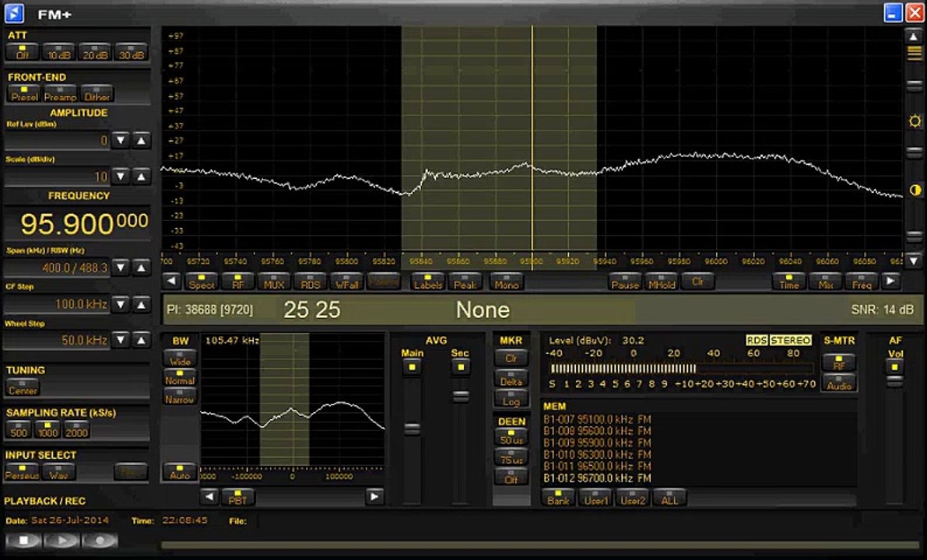Shift passband left using arrow beside PBT
The image size is (927, 560).
[x=209, y=496]
